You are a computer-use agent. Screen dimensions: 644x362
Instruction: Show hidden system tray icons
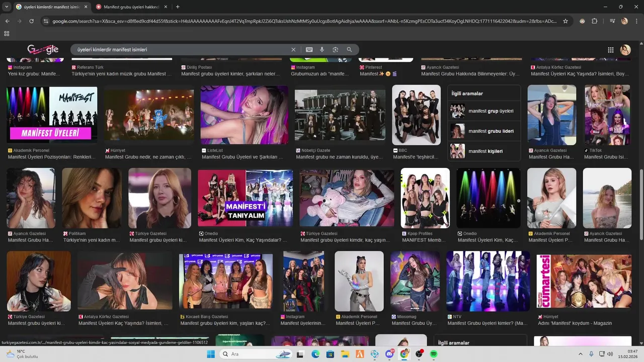tap(580, 354)
